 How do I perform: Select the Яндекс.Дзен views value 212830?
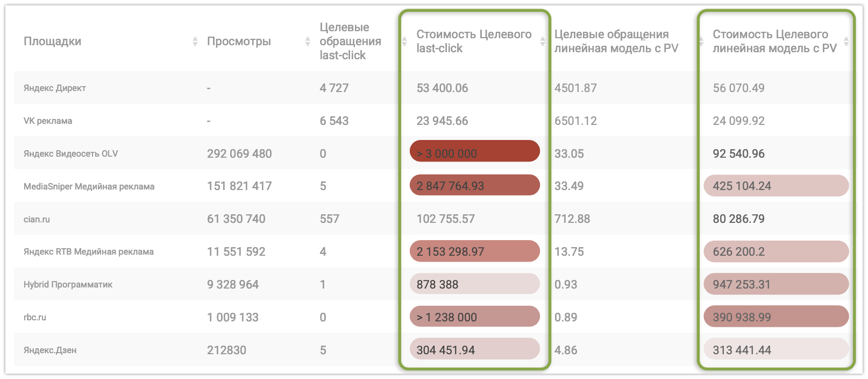[226, 350]
